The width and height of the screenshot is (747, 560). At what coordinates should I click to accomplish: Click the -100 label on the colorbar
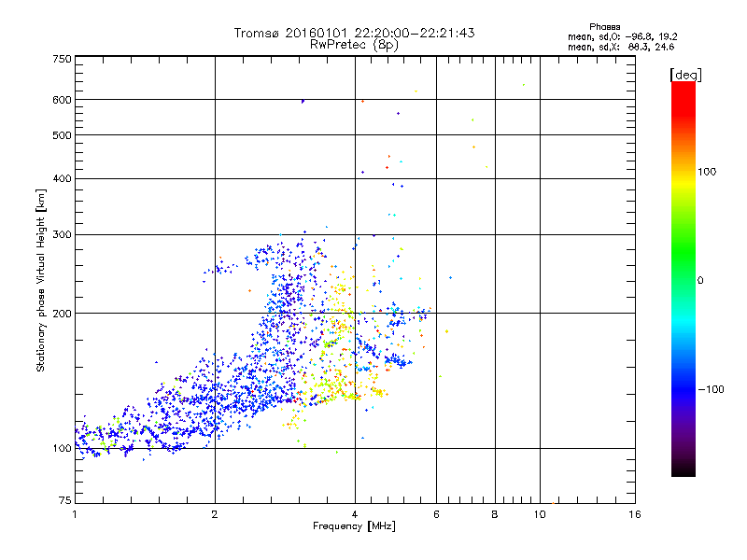tap(711, 389)
